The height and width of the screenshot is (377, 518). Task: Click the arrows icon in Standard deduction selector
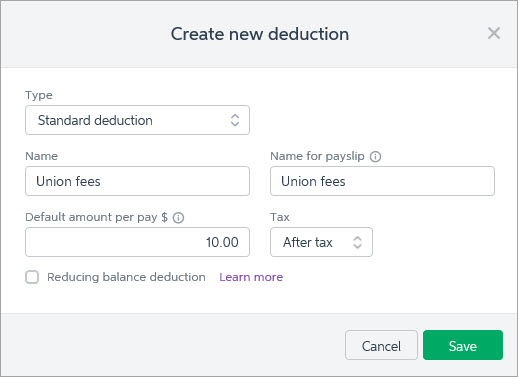click(235, 120)
